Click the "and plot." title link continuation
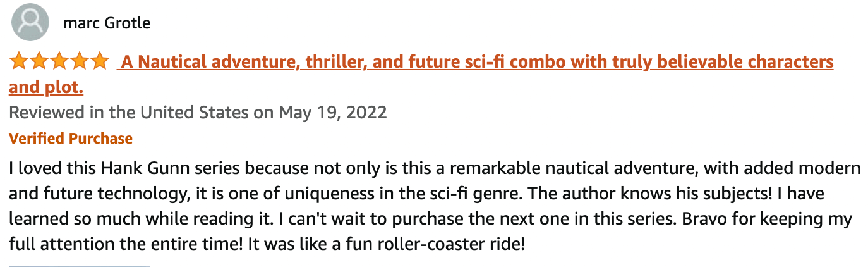 (46, 87)
